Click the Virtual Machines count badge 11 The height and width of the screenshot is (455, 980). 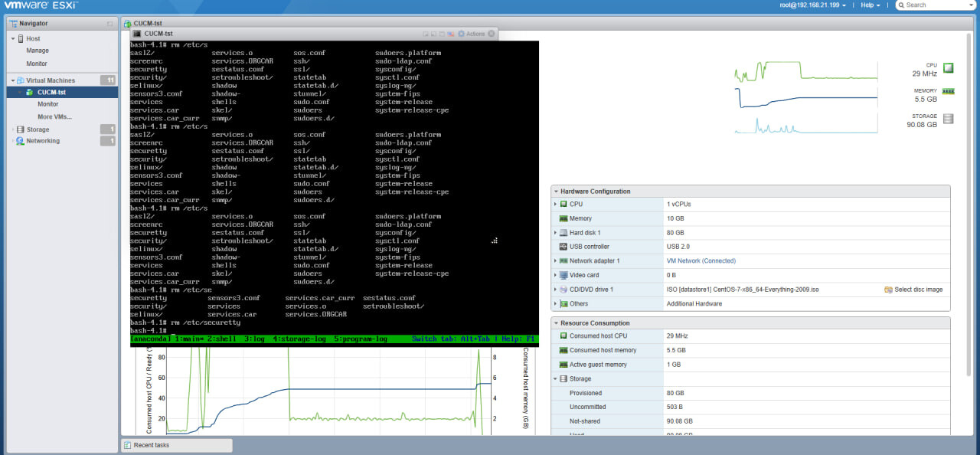(109, 80)
